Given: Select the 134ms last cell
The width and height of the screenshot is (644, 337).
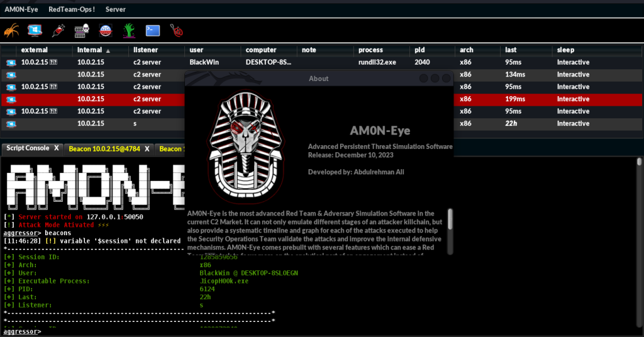Looking at the screenshot, I should click(515, 75).
